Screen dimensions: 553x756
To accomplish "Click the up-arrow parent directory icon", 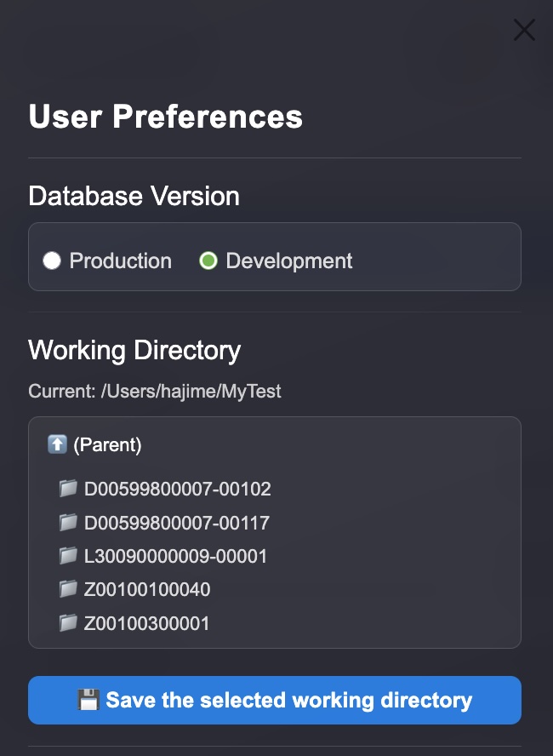I will [x=56, y=444].
